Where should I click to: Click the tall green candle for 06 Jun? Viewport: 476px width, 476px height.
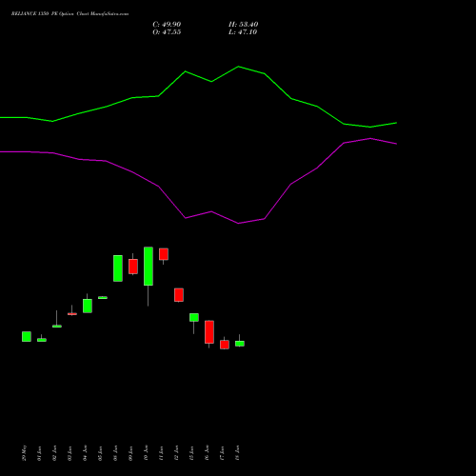(118, 268)
